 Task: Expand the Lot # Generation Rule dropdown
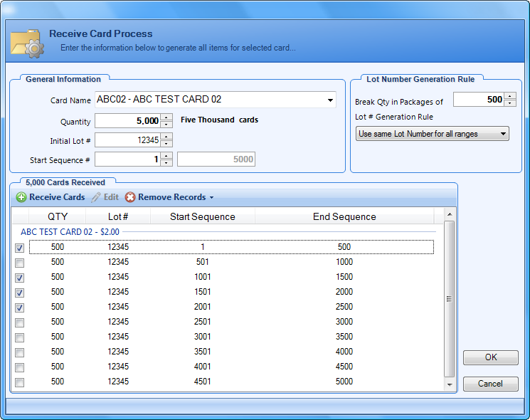click(x=503, y=134)
